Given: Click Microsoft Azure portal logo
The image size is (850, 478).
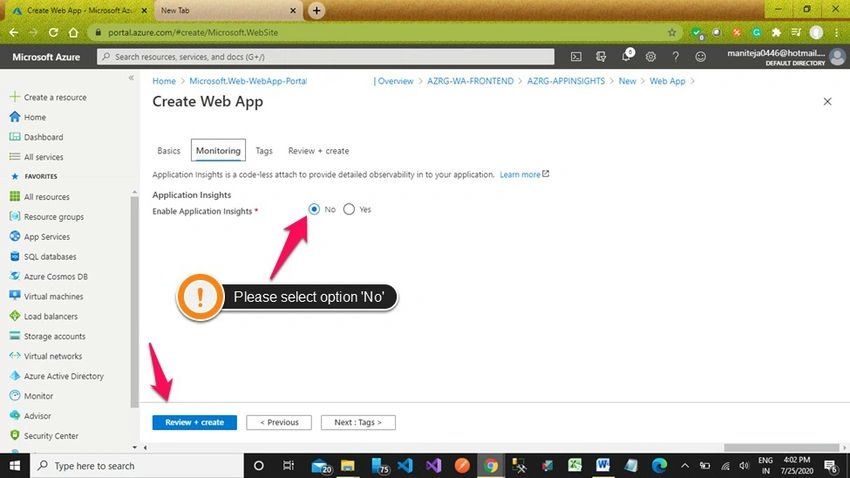Looking at the screenshot, I should (46, 57).
